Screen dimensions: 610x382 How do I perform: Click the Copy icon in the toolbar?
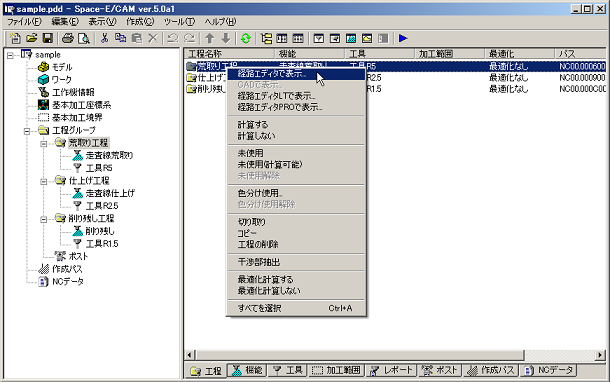(121, 38)
